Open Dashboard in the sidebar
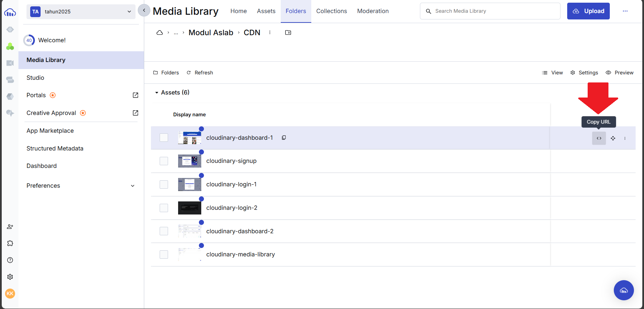The image size is (644, 309). [42, 166]
